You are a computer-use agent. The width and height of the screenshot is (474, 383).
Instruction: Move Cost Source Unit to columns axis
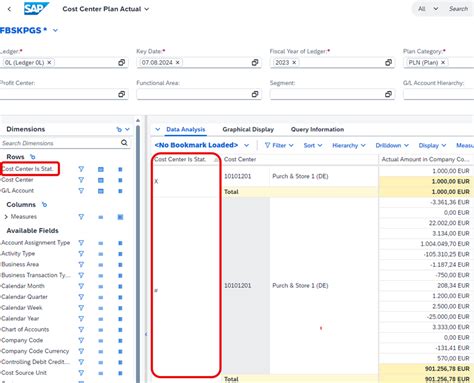click(120, 373)
